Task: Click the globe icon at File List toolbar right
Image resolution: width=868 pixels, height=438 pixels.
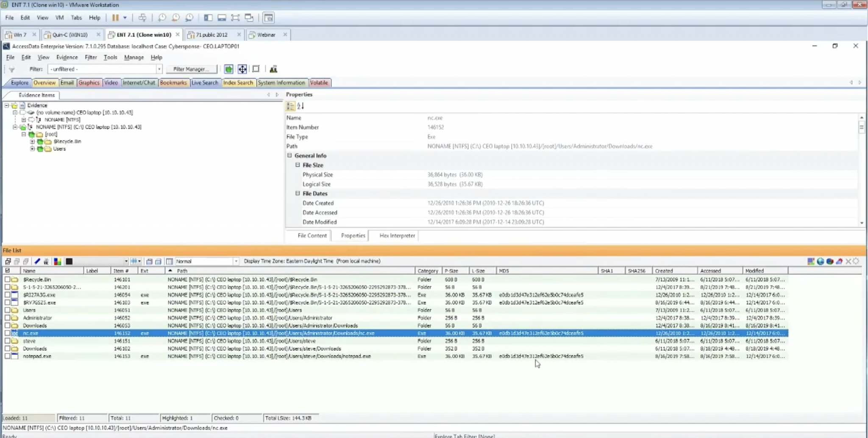Action: pyautogui.click(x=820, y=261)
